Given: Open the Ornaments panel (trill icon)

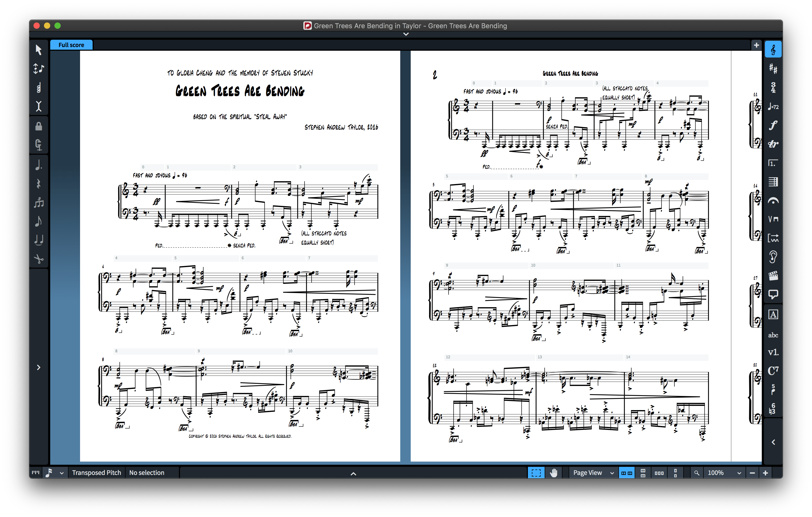Looking at the screenshot, I should pyautogui.click(x=773, y=144).
